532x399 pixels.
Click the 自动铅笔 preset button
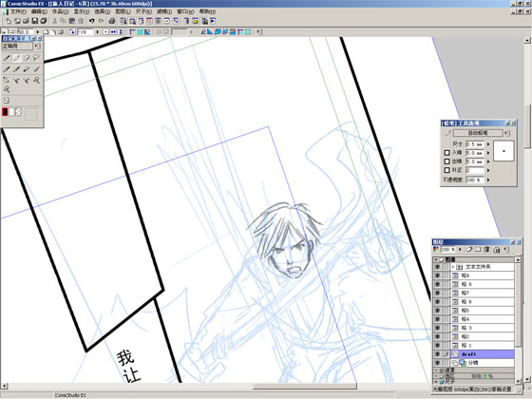point(478,133)
